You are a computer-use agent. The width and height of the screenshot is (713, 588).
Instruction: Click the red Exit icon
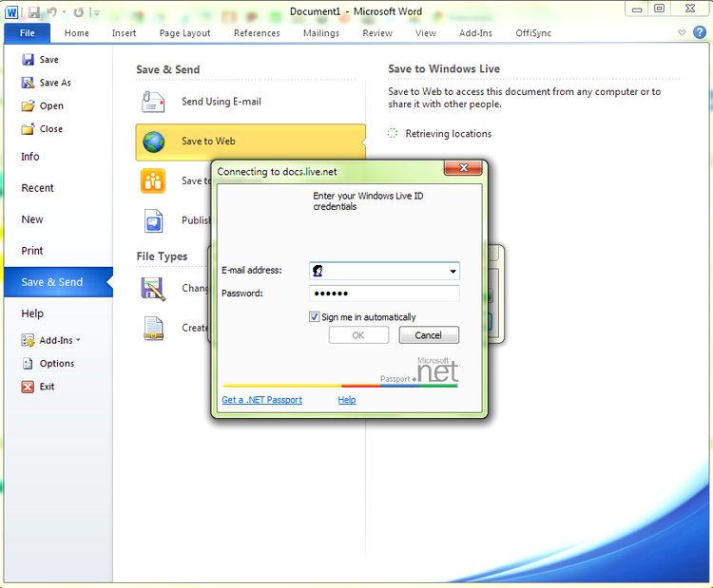pos(28,387)
